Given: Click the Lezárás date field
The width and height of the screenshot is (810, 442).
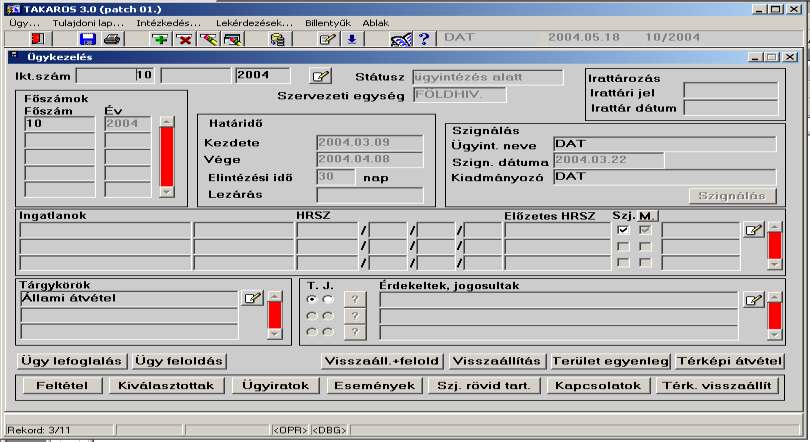Looking at the screenshot, I should click(370, 195).
